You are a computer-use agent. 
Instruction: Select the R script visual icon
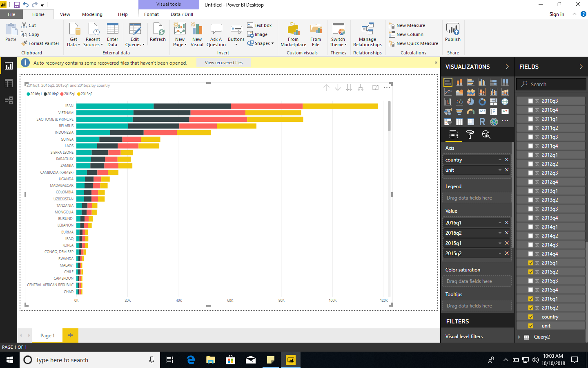482,121
